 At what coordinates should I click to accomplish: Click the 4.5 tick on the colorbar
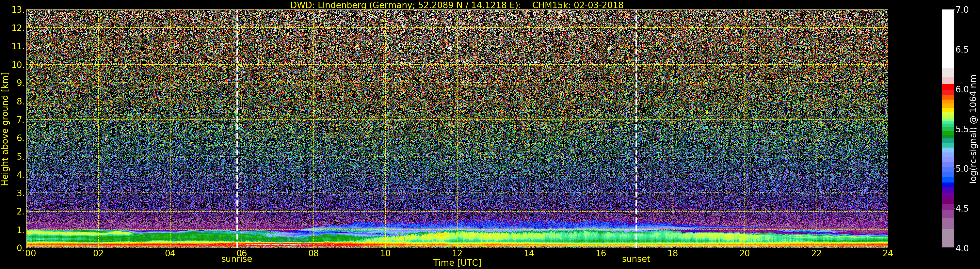pyautogui.click(x=962, y=209)
